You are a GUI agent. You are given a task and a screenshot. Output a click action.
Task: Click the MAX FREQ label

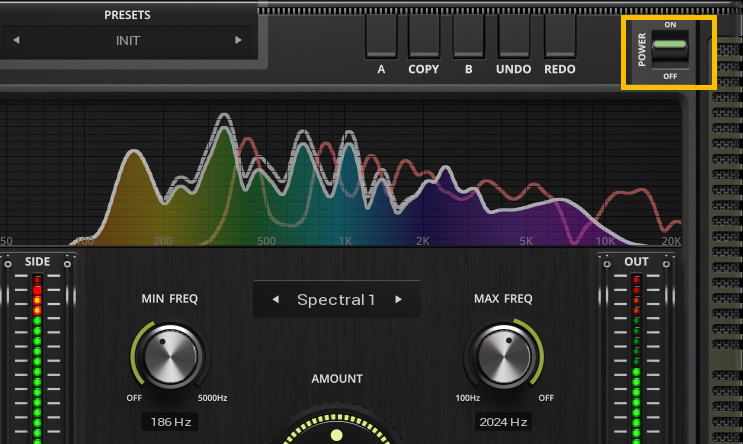click(503, 299)
